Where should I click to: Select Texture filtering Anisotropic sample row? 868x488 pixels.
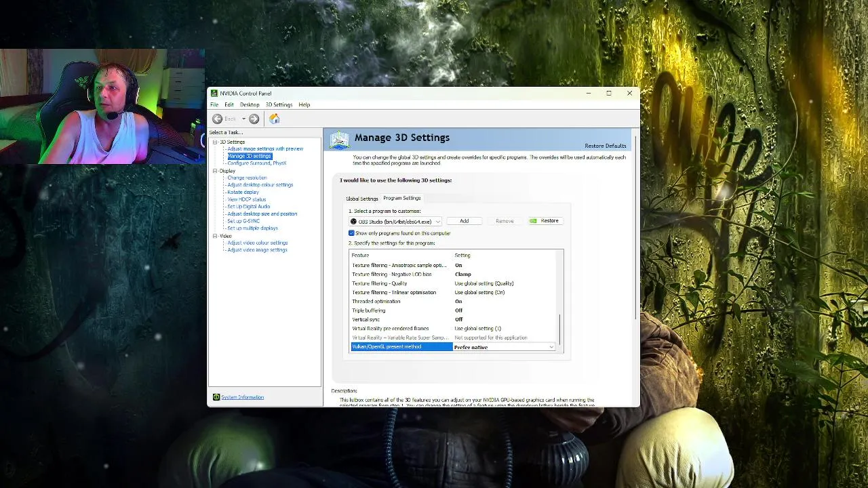coord(454,265)
